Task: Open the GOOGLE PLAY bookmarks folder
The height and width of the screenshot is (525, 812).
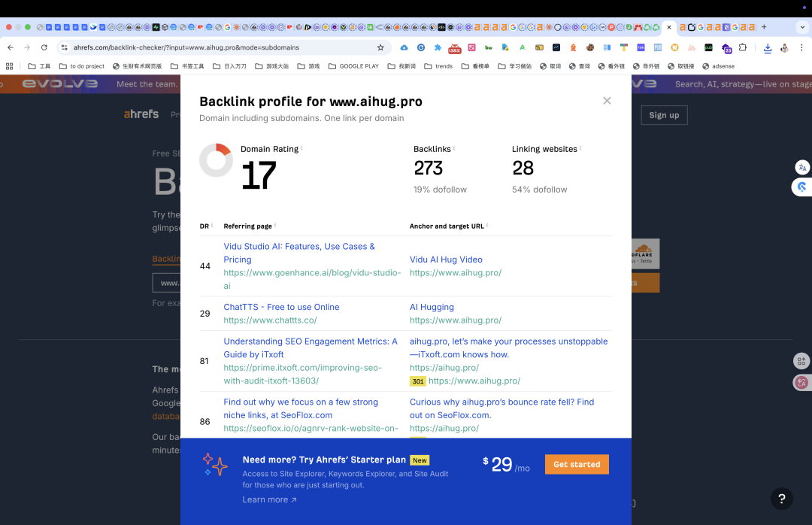Action: click(353, 66)
